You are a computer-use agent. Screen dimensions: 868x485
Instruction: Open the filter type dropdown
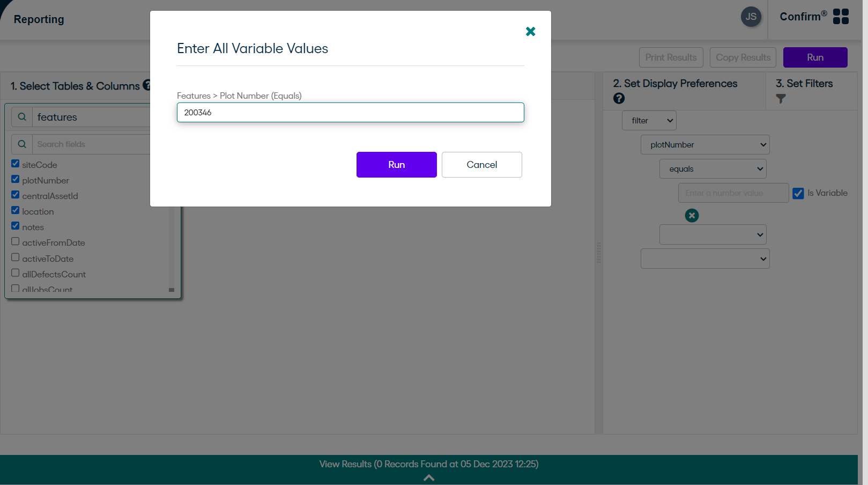point(649,120)
